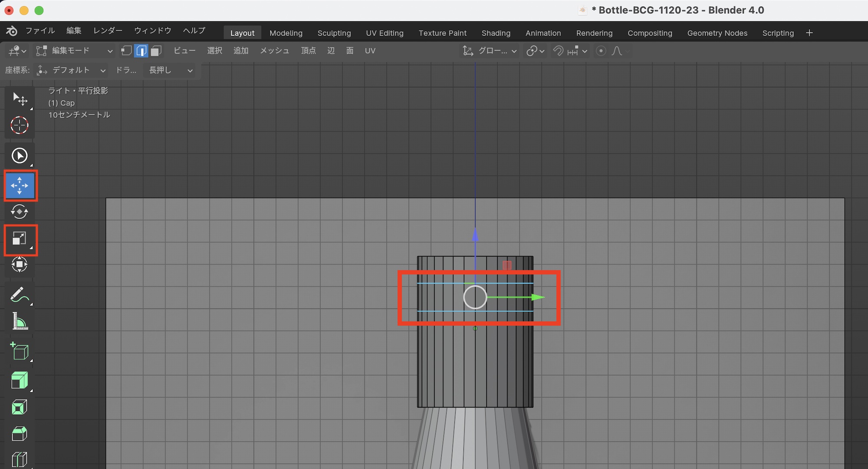This screenshot has width=868, height=469.
Task: Toggle proportional editing
Action: pyautogui.click(x=601, y=51)
